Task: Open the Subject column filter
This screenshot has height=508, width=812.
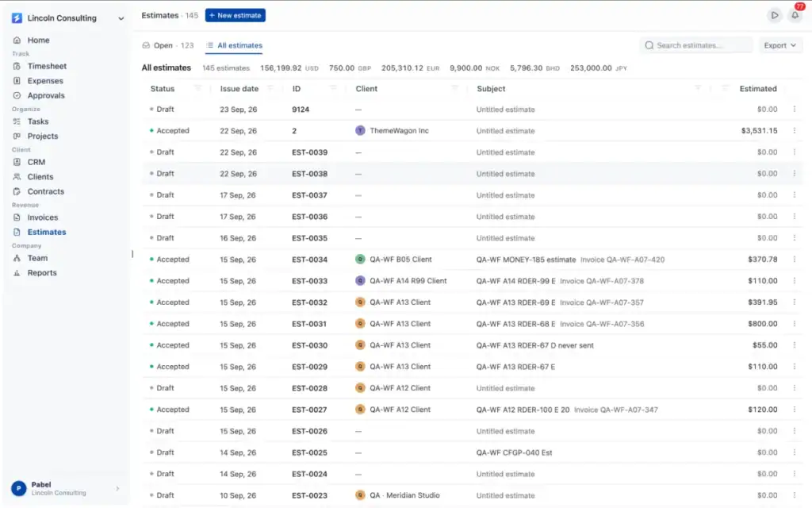Action: tap(698, 88)
